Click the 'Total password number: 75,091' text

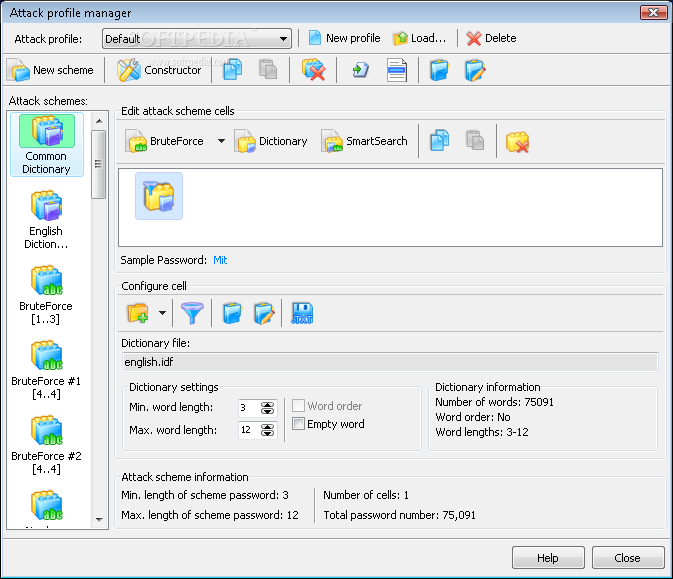tap(399, 515)
